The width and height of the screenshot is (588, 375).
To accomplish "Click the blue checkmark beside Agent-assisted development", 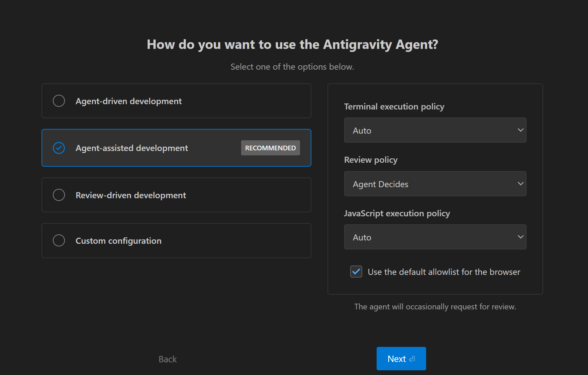I will 59,148.
